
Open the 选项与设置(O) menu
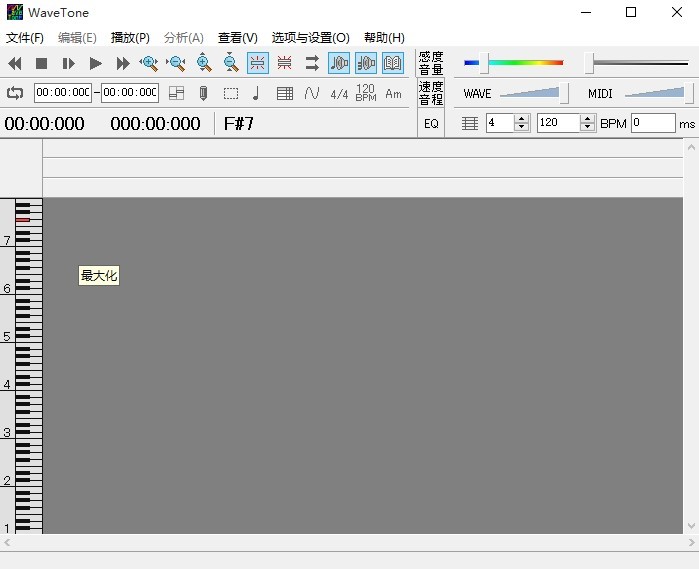pyautogui.click(x=310, y=38)
